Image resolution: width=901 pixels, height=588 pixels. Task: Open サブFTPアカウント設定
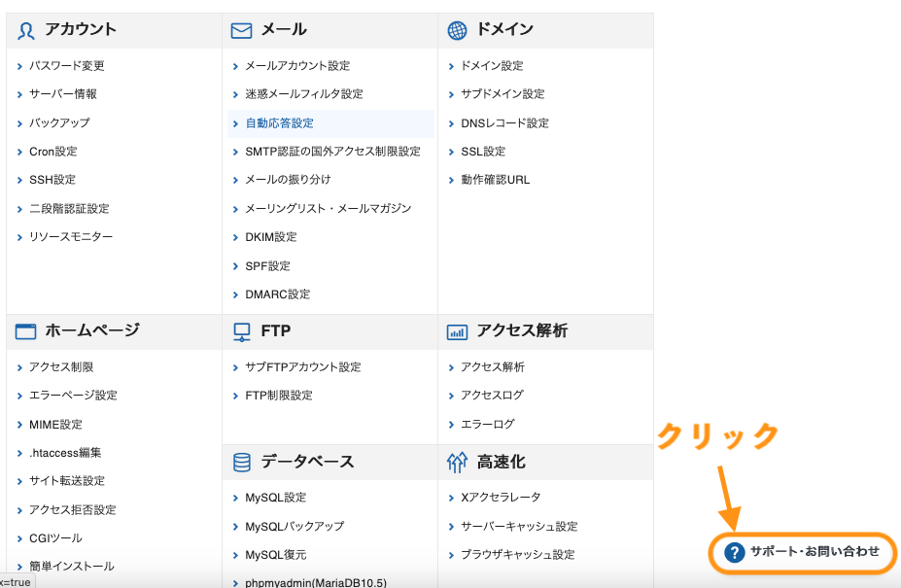(x=302, y=367)
